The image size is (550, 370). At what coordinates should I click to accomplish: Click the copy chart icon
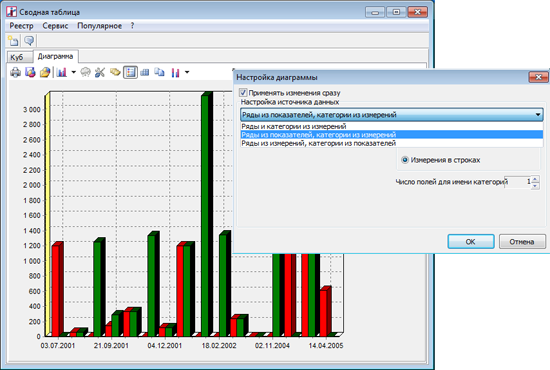tap(160, 73)
